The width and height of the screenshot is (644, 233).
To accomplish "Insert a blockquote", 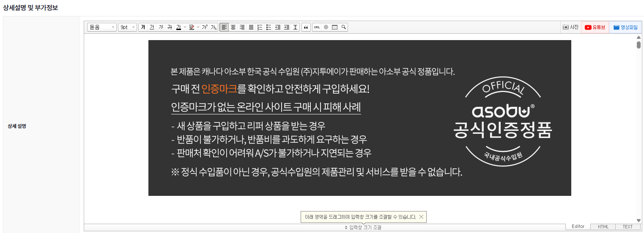I will (x=306, y=27).
